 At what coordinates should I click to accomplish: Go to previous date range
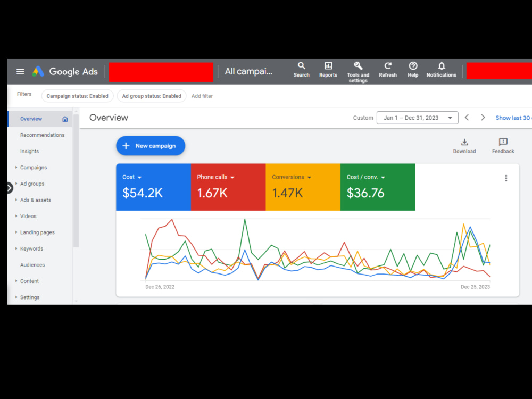tap(467, 118)
